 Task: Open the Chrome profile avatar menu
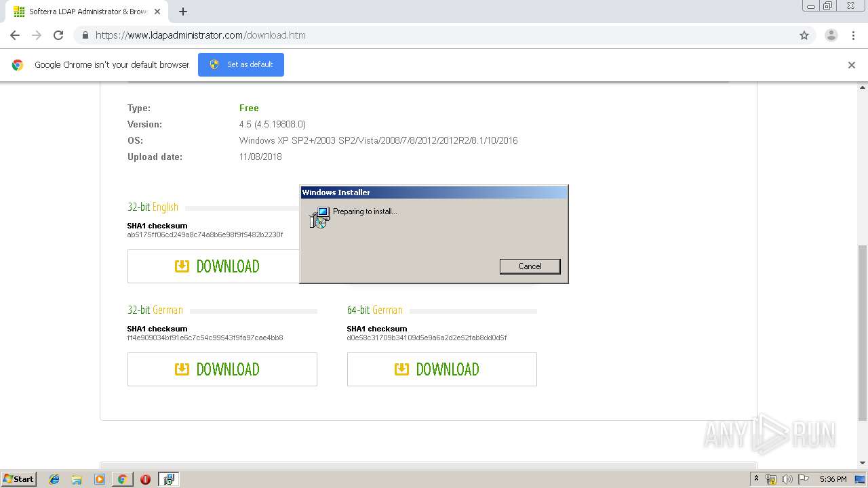pyautogui.click(x=831, y=35)
